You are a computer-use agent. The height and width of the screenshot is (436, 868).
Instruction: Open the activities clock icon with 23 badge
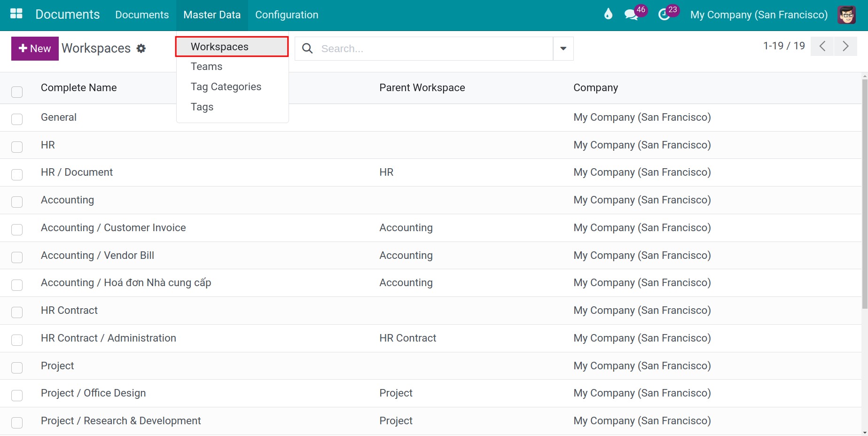pyautogui.click(x=664, y=15)
